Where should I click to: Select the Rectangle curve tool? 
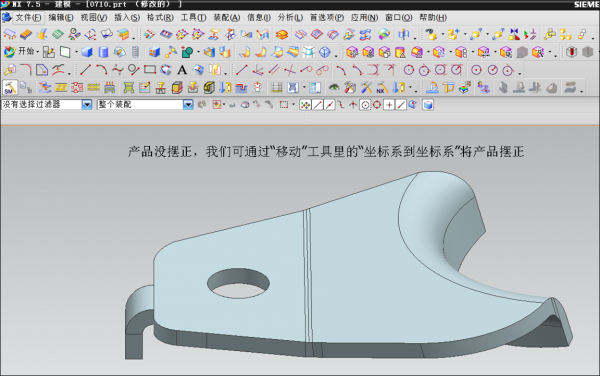click(x=150, y=70)
